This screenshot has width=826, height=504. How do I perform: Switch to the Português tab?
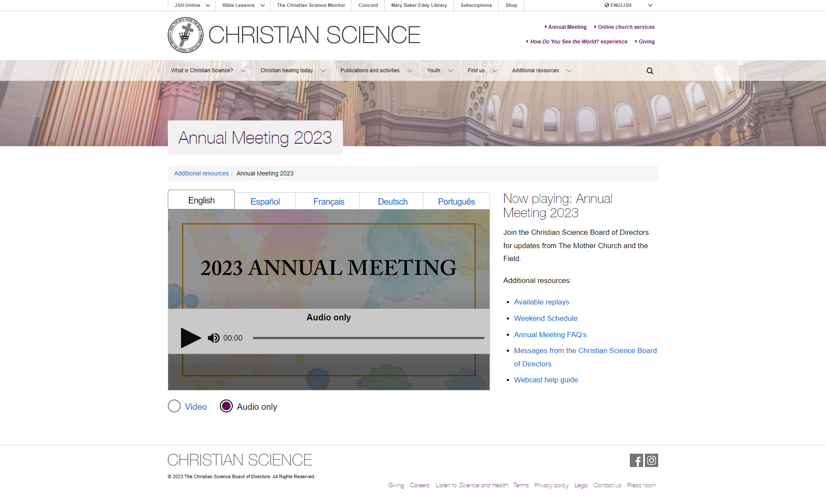click(456, 202)
